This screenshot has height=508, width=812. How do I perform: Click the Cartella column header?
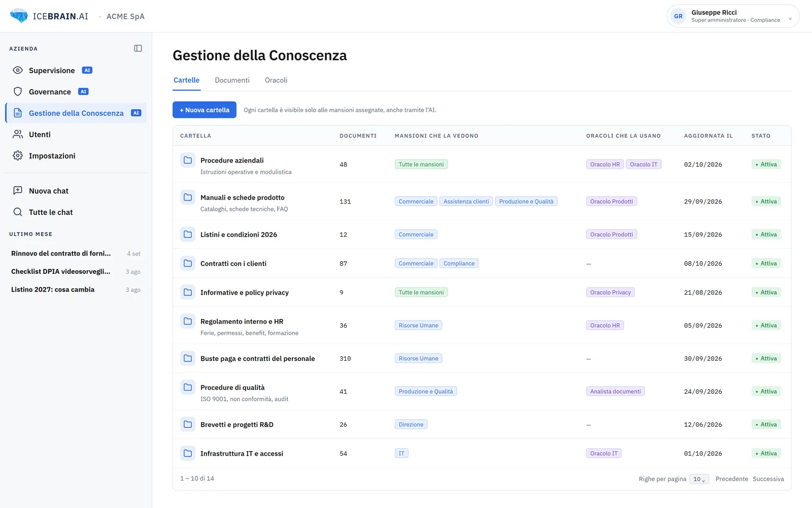(195, 136)
